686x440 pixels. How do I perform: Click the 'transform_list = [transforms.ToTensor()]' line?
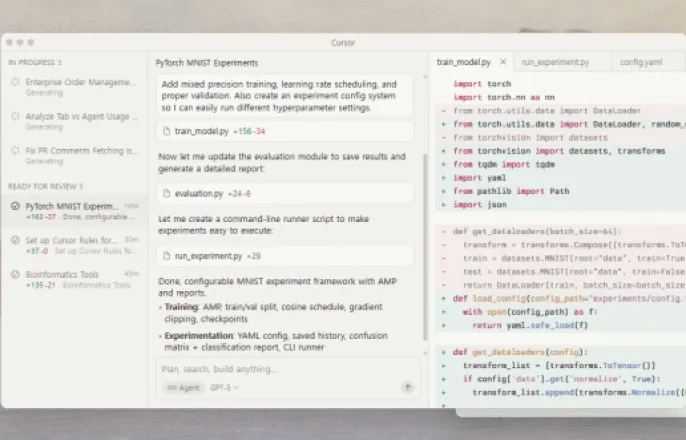[559, 366]
